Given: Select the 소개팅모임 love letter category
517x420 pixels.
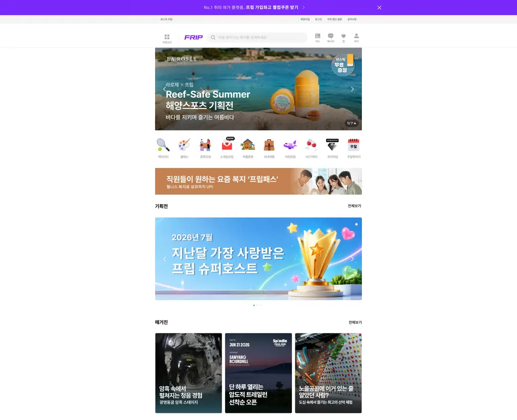Looking at the screenshot, I should tap(227, 148).
